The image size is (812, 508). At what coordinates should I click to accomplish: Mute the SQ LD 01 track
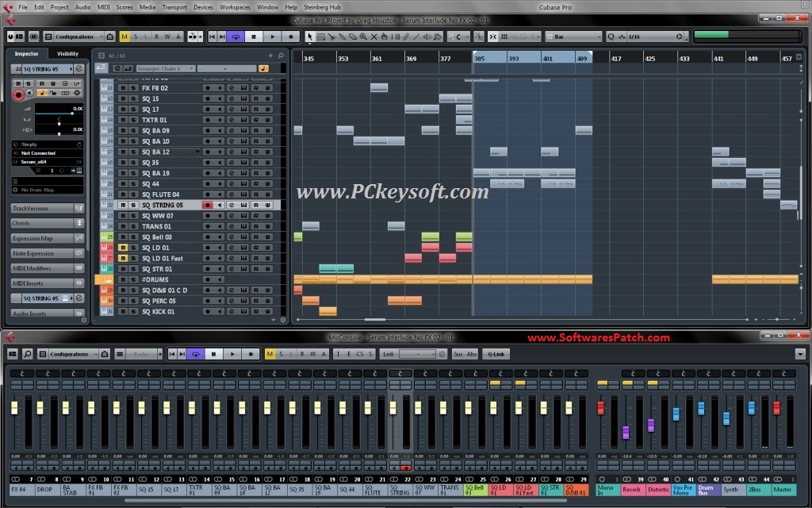pyautogui.click(x=123, y=248)
